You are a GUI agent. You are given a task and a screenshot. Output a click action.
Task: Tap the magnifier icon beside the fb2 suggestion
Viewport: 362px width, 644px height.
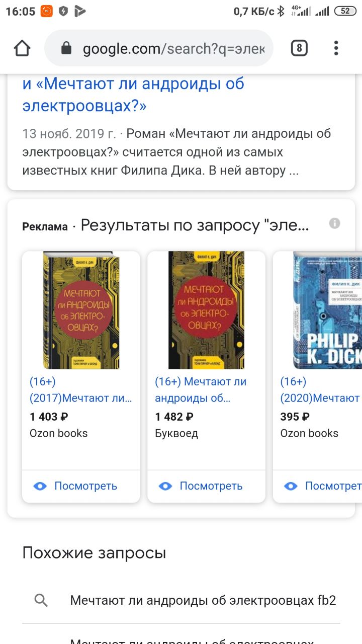point(41,600)
